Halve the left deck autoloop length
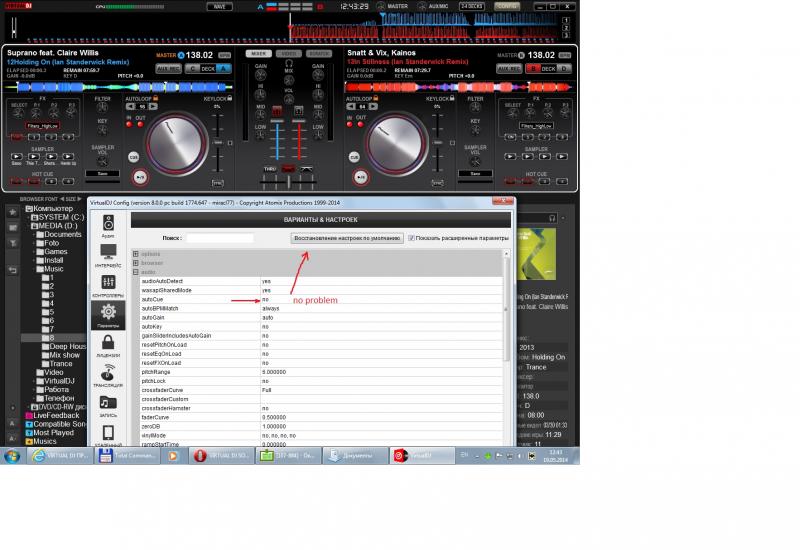The width and height of the screenshot is (800, 550). 131,106
